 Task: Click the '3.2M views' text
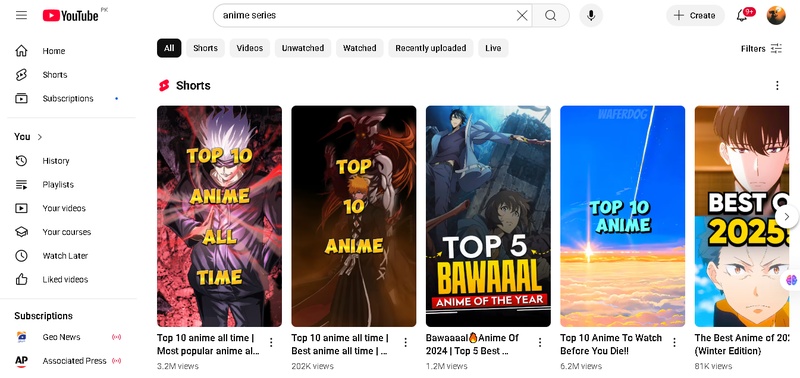tap(178, 366)
